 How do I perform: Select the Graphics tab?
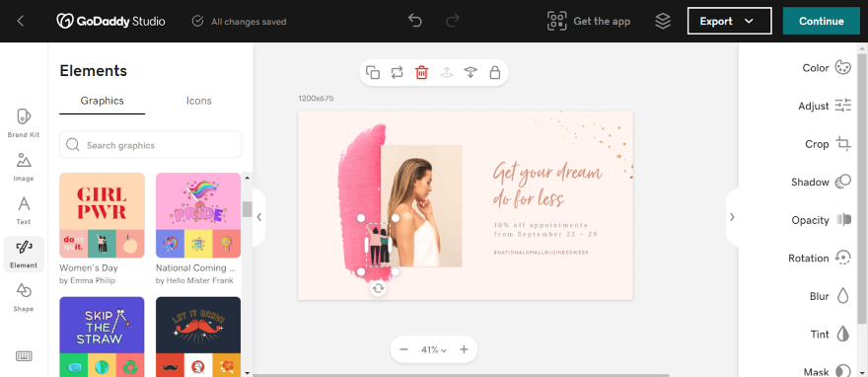tap(102, 101)
